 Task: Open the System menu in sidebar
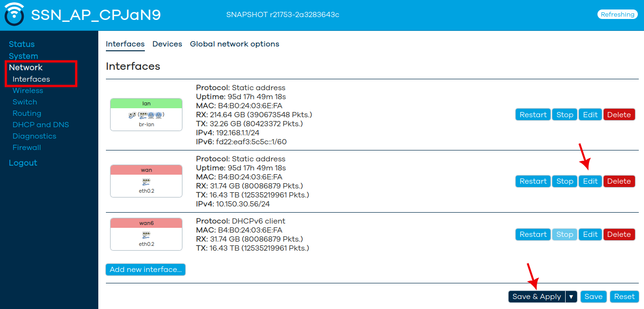(23, 56)
